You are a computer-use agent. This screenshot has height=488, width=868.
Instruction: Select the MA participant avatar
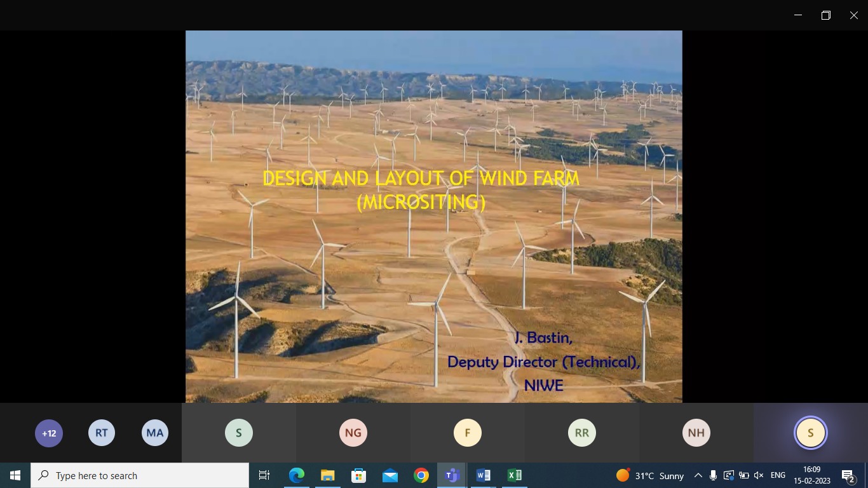[155, 433]
